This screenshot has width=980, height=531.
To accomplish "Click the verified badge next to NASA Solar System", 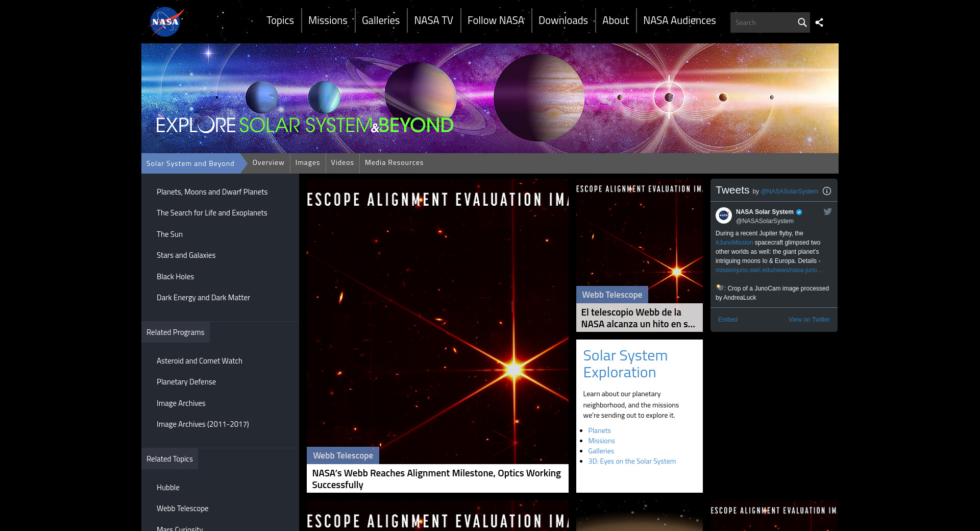I will coord(799,212).
